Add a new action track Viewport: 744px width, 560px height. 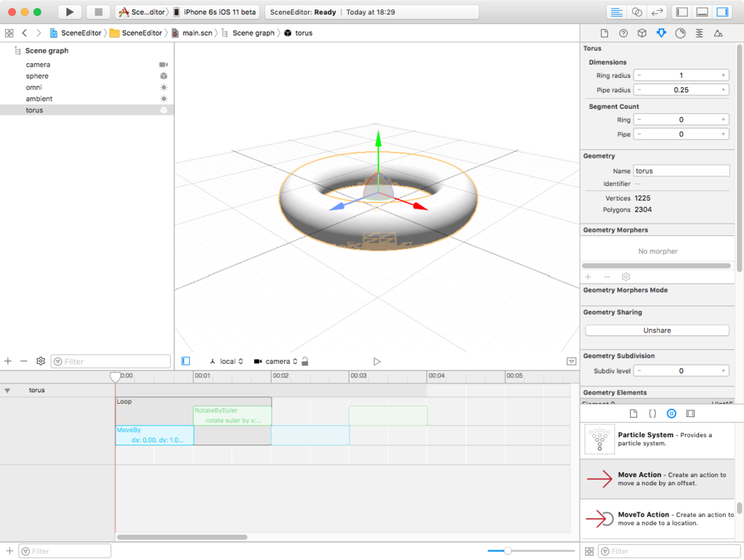coord(9,551)
